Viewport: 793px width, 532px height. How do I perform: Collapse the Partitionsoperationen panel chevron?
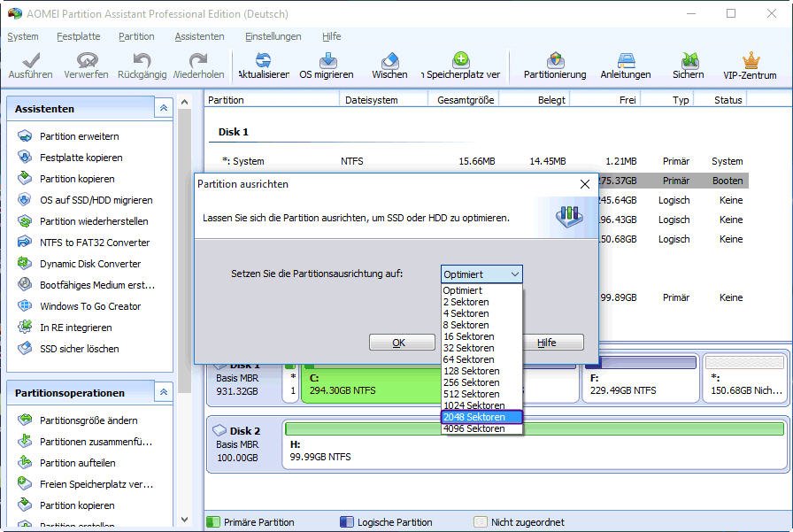164,392
